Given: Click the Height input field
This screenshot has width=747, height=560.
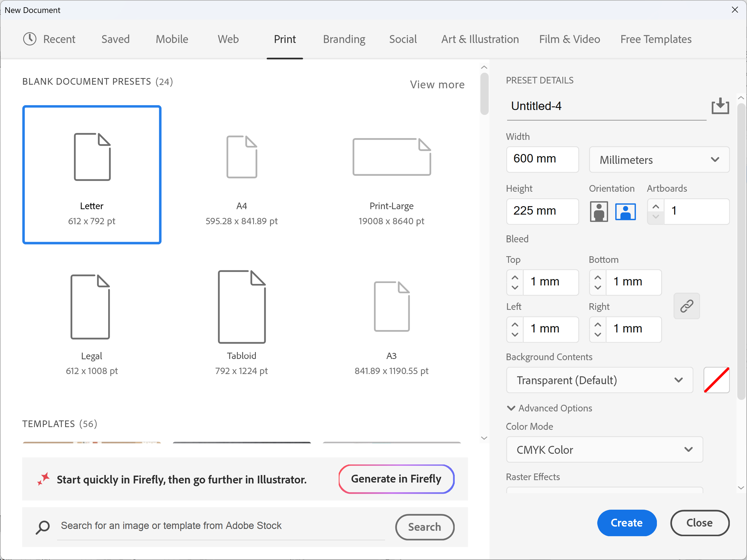Looking at the screenshot, I should click(542, 212).
